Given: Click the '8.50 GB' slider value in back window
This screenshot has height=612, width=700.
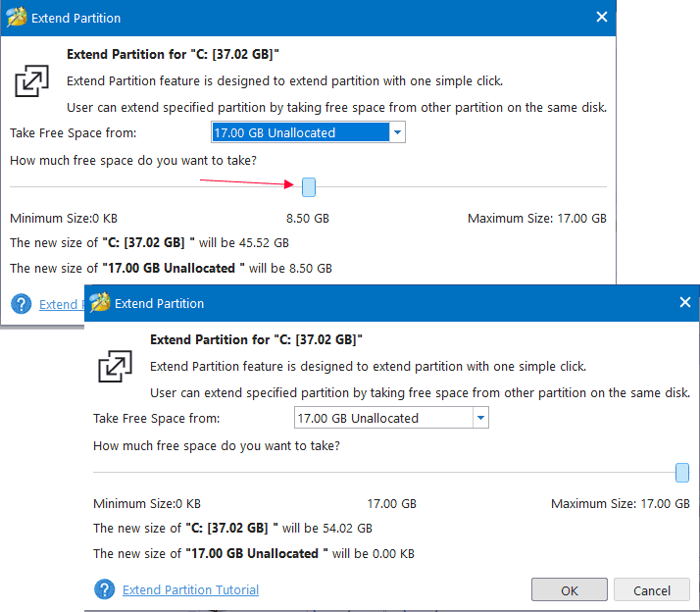Looking at the screenshot, I should (x=308, y=218).
